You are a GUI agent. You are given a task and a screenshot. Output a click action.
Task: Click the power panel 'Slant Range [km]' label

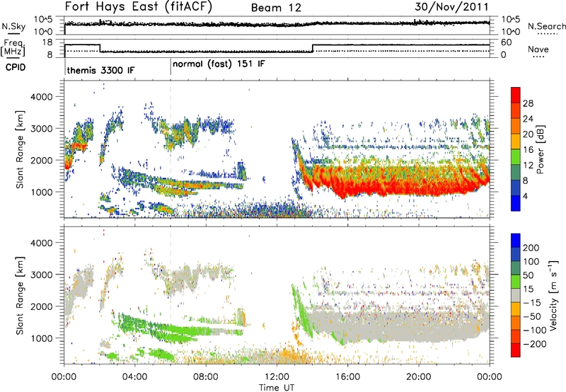(20, 149)
